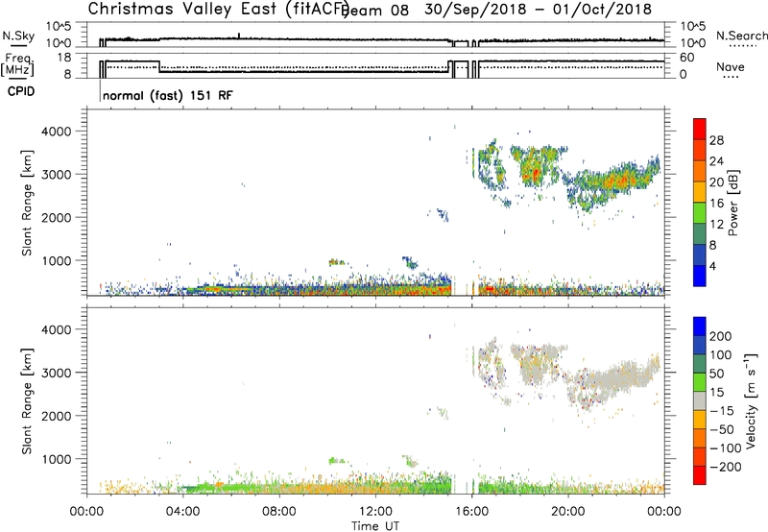The width and height of the screenshot is (768, 532).
Task: Click the '08:00' time tick label
Action: pyautogui.click(x=279, y=512)
